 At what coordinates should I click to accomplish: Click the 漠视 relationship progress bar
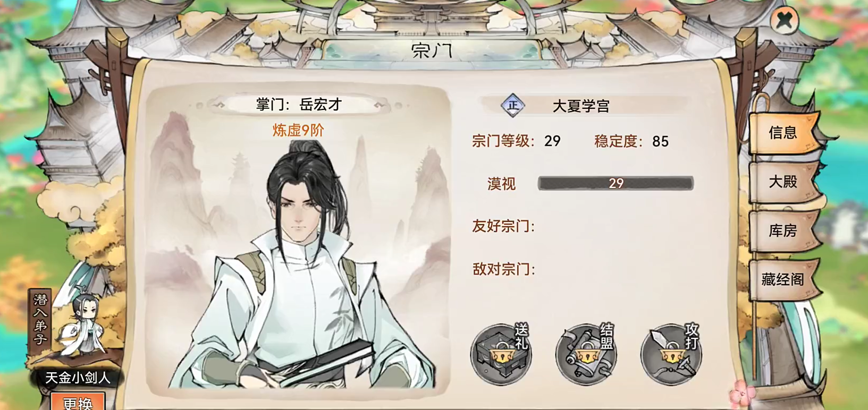(x=616, y=183)
